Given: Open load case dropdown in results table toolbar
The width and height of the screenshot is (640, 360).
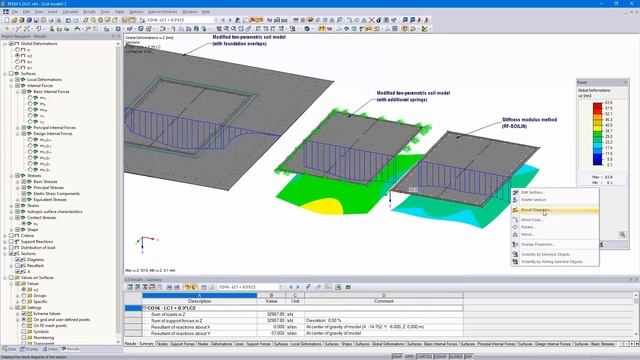Looking at the screenshot, I should click(x=280, y=287).
